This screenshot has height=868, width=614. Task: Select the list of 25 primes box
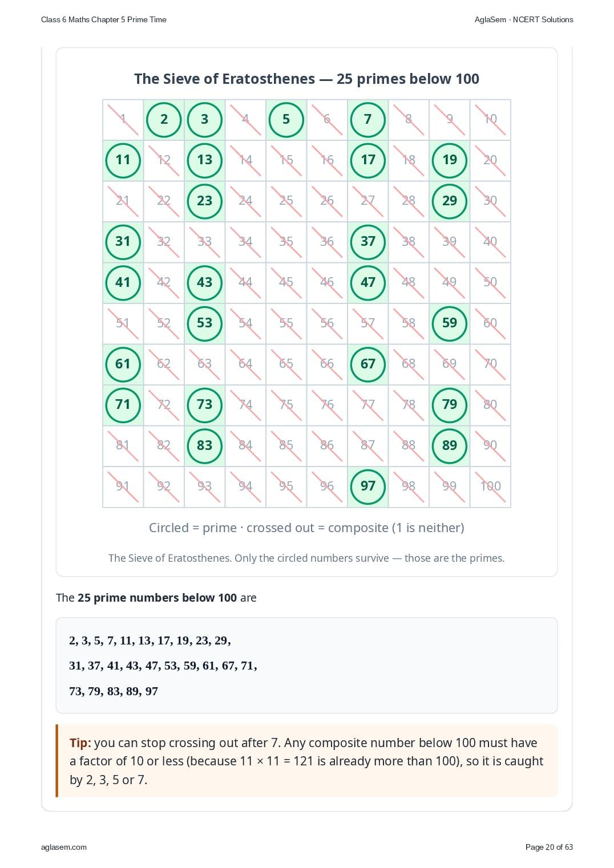(306, 666)
